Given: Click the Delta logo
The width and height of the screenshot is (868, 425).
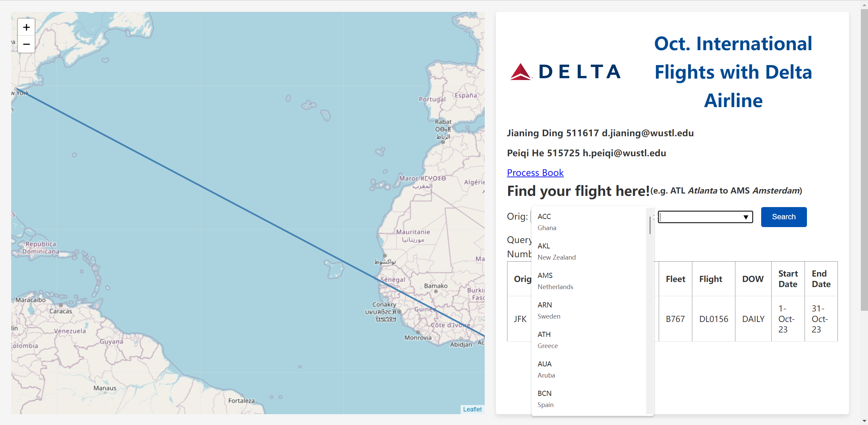Looking at the screenshot, I should click(x=565, y=72).
